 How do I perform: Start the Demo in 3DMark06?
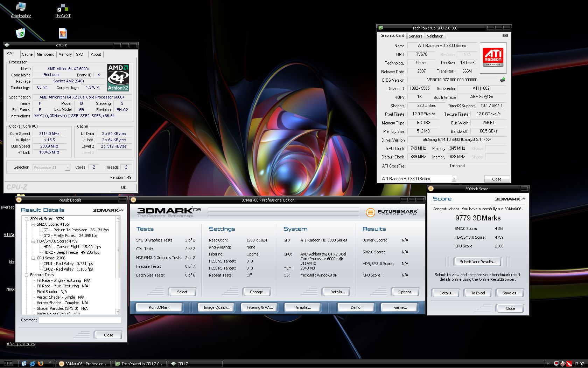[x=357, y=307]
